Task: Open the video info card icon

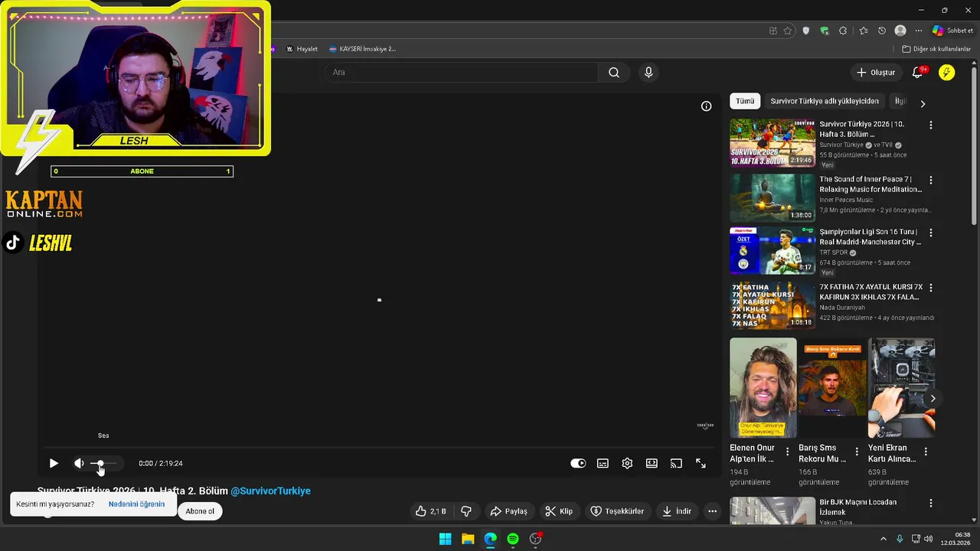Action: tap(706, 106)
